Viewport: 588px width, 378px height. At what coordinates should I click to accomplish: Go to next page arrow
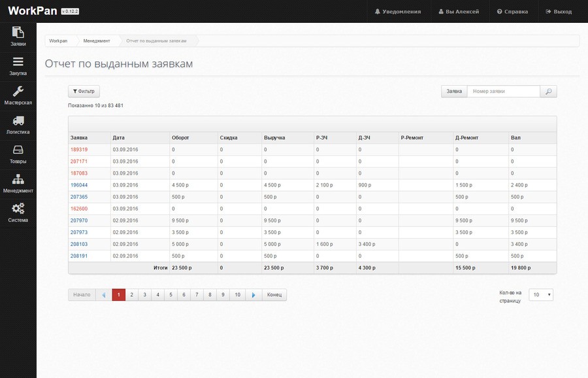254,295
